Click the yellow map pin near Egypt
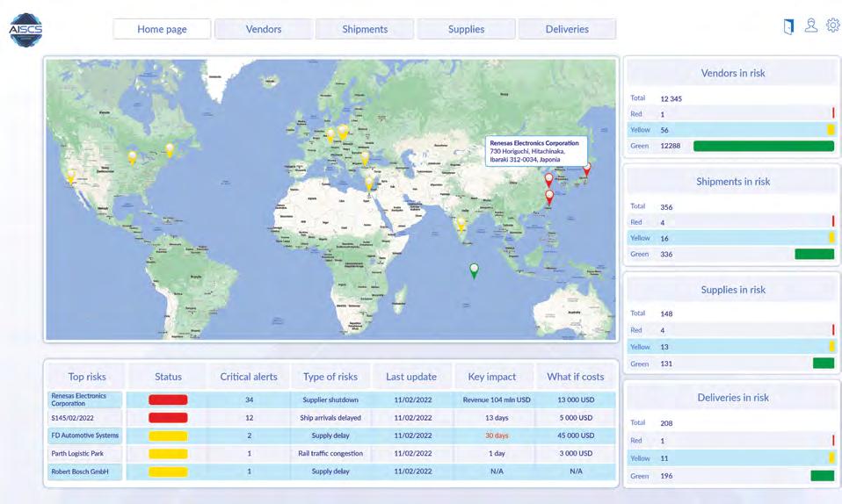 click(369, 184)
